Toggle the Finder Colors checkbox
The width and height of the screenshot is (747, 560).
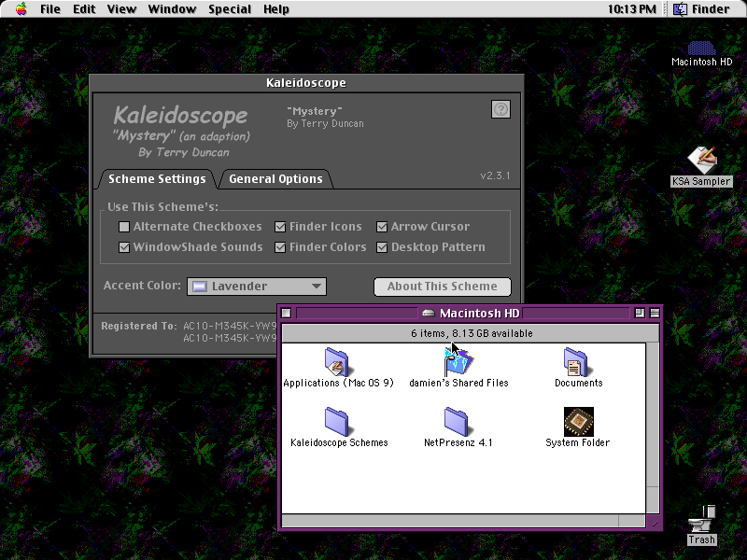click(280, 247)
